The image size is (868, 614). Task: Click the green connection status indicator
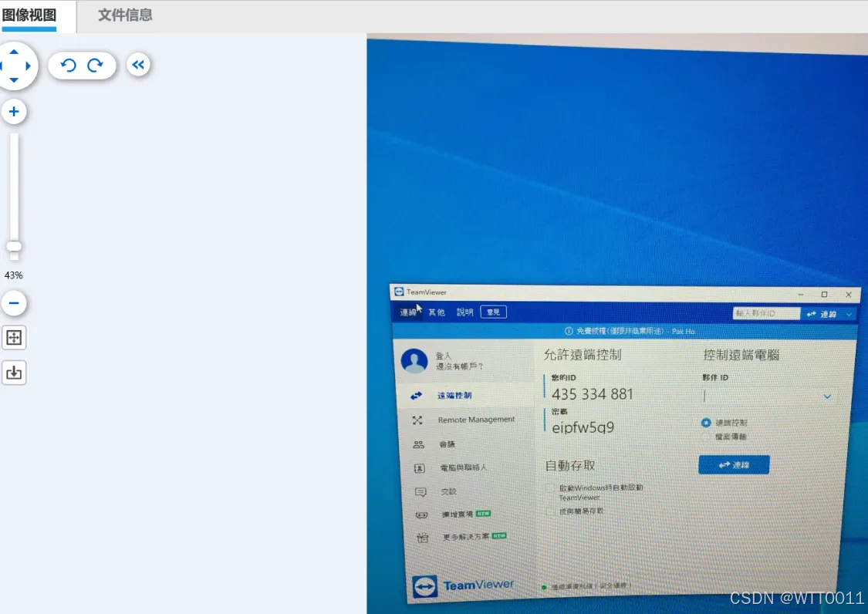pos(544,588)
